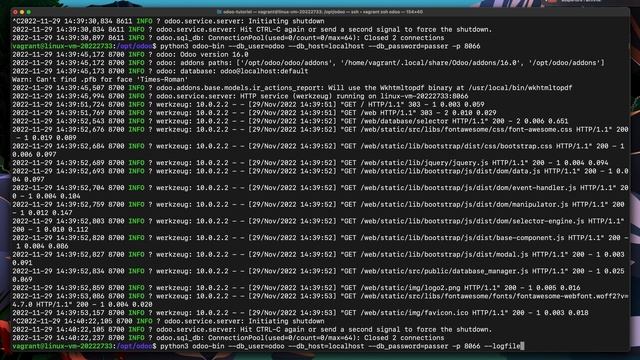Click '--db_password=passer' in the bottom command
The height and width of the screenshot is (360, 640).
pos(408,346)
